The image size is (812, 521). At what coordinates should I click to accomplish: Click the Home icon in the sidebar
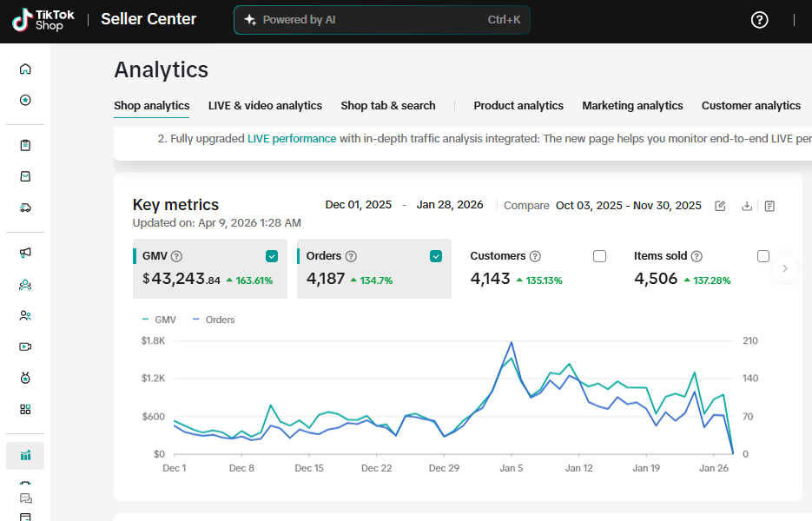(x=25, y=69)
